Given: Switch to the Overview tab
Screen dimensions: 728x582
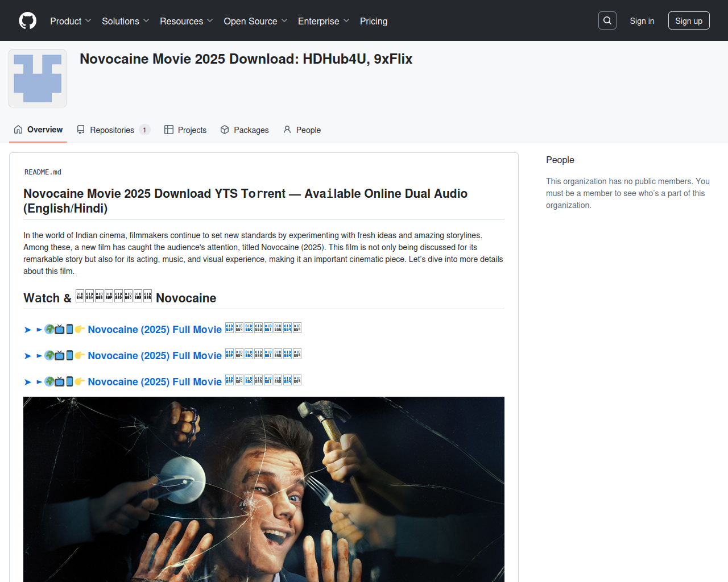Looking at the screenshot, I should [x=38, y=130].
